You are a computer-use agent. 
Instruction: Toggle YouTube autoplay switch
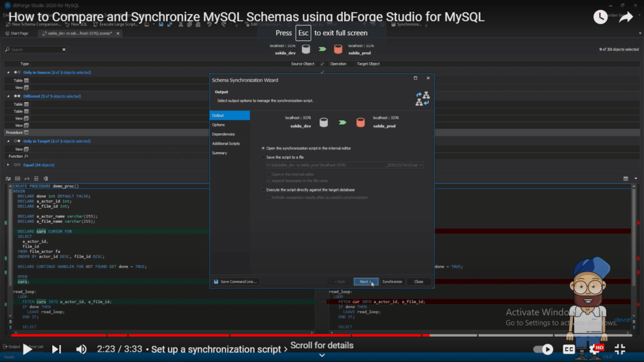543,349
